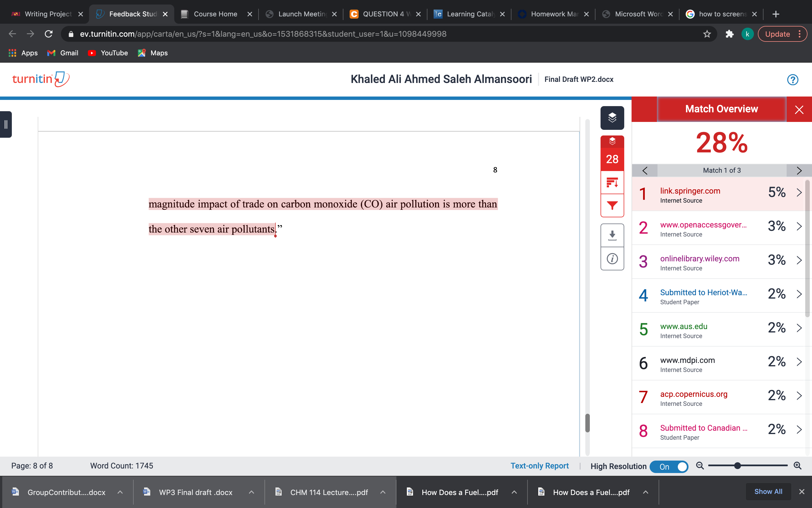Open the filters and settings funnel icon
The image size is (812, 508).
pos(612,205)
